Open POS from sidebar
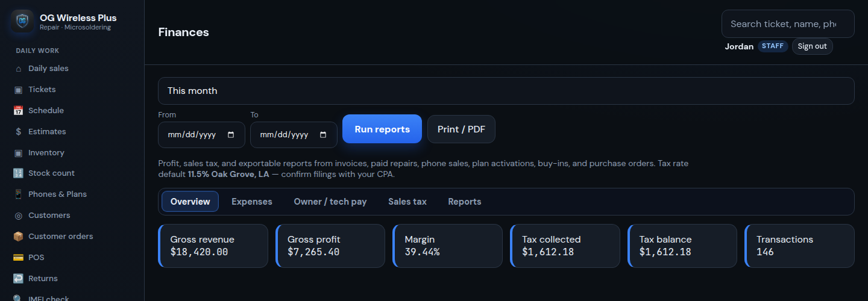Viewport: 868px width, 301px height. 72,258
